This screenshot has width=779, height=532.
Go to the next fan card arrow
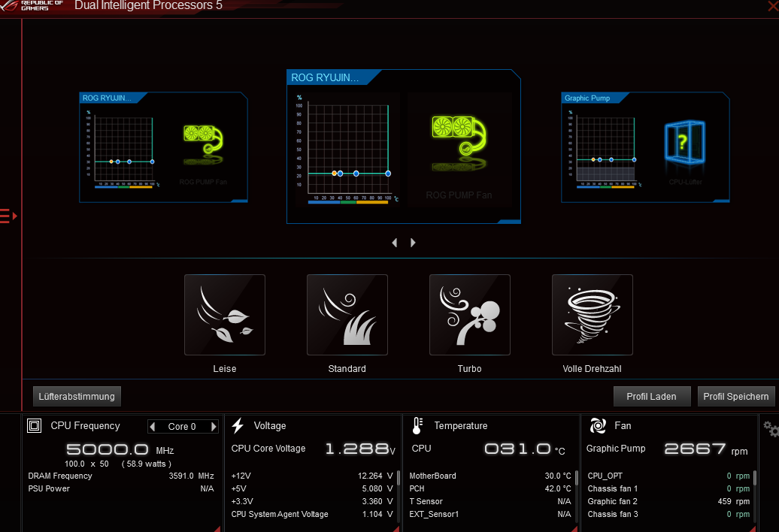[413, 243]
